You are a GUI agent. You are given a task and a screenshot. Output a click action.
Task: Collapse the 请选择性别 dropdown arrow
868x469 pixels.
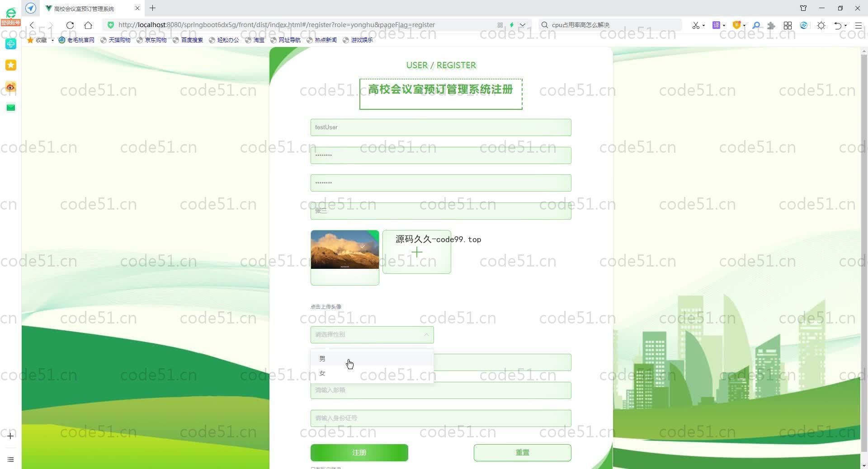click(426, 335)
